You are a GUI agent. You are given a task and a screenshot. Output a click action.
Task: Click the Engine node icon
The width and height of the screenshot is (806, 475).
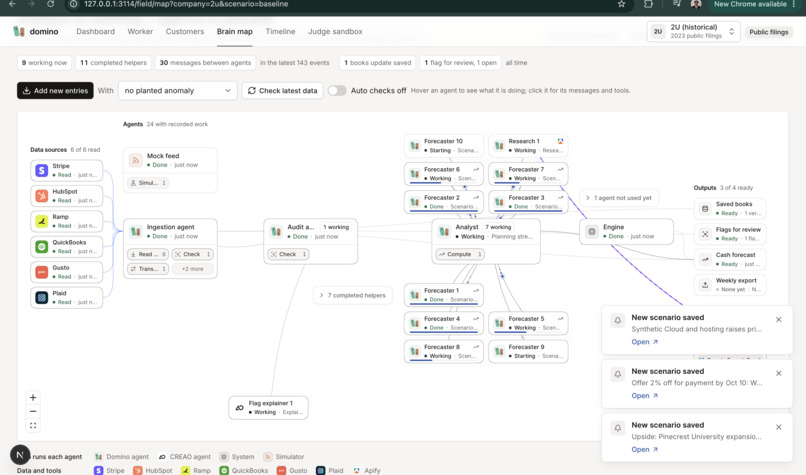coord(592,231)
